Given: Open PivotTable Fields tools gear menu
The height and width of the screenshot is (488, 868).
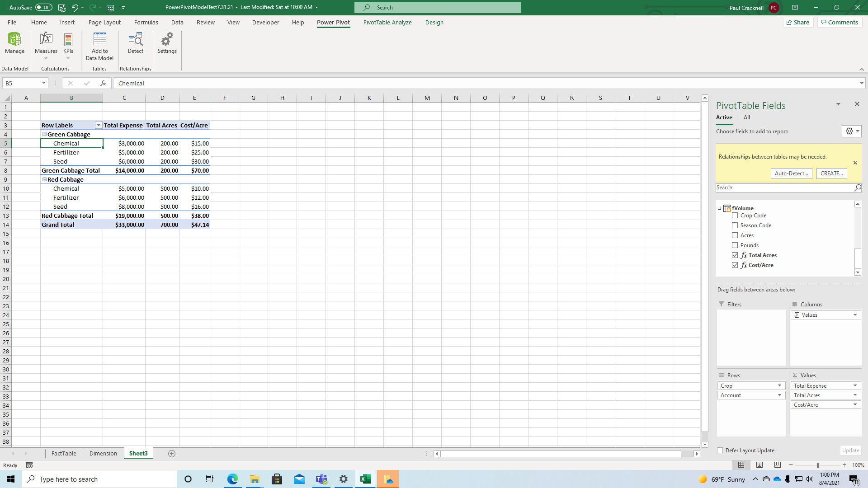Looking at the screenshot, I should (852, 131).
